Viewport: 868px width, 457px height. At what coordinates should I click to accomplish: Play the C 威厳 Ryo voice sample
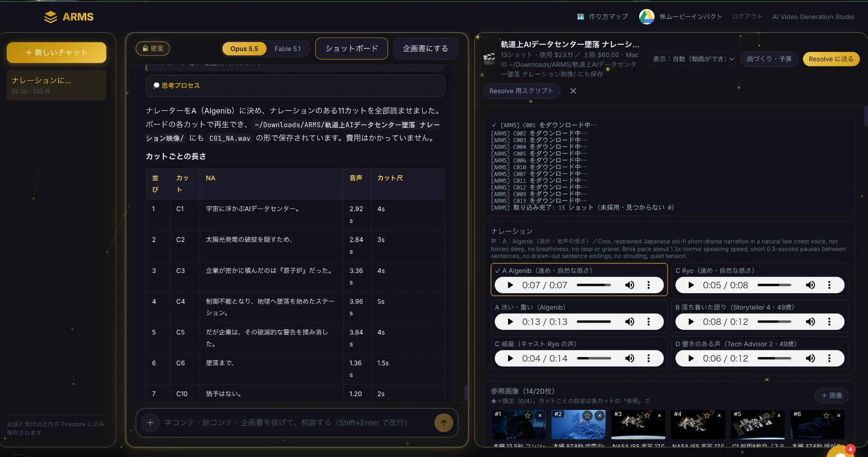[510, 358]
